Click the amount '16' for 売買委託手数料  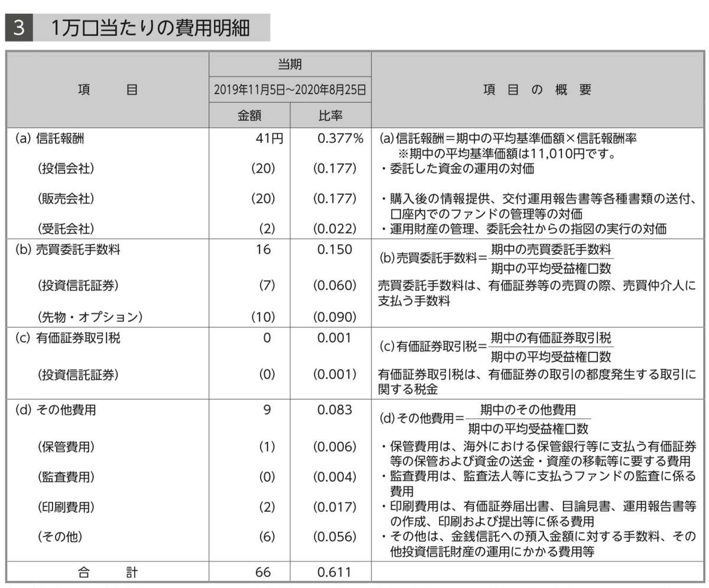[x=264, y=250]
